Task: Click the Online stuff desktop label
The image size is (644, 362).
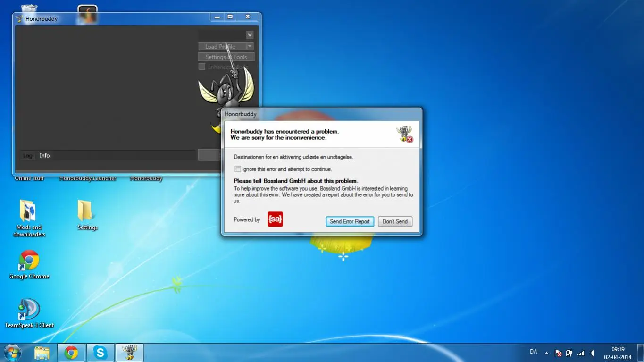Action: coord(29,178)
